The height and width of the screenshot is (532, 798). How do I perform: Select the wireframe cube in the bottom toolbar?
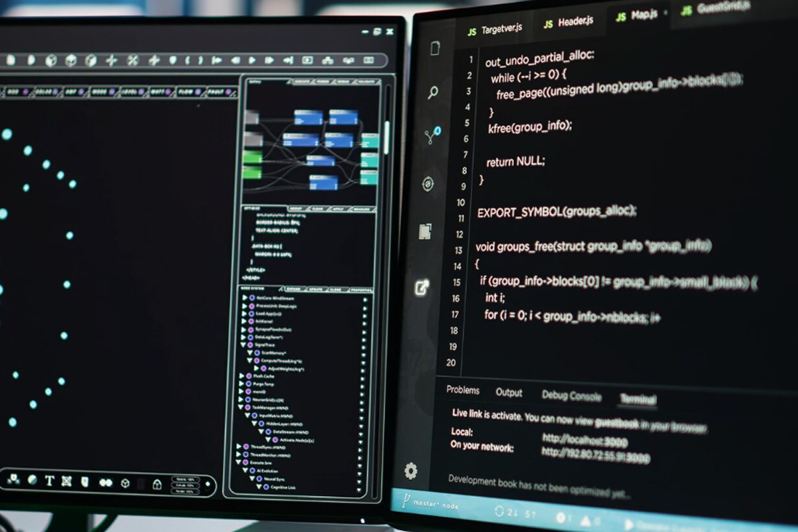tap(125, 483)
